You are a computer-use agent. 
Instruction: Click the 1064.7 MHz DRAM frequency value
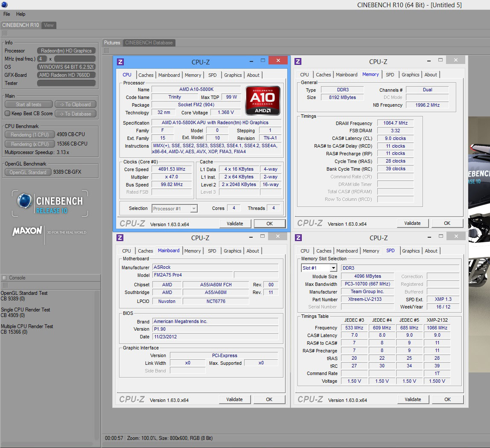pyautogui.click(x=395, y=123)
